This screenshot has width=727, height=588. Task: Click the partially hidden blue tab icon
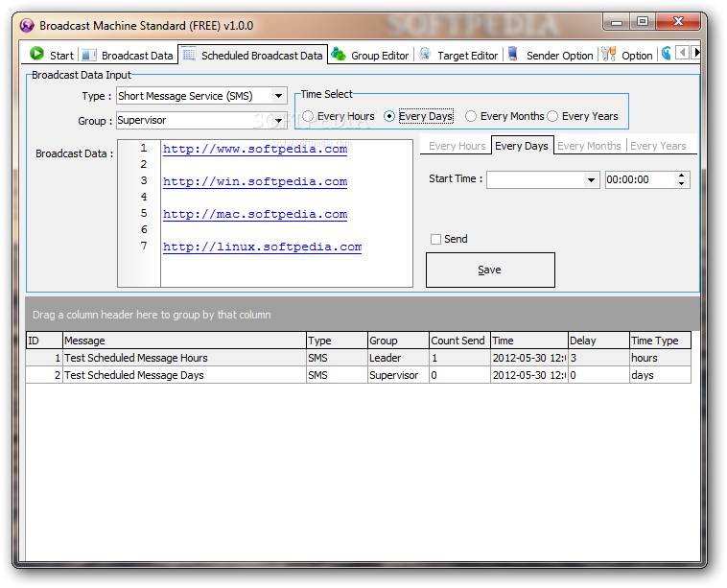[667, 54]
